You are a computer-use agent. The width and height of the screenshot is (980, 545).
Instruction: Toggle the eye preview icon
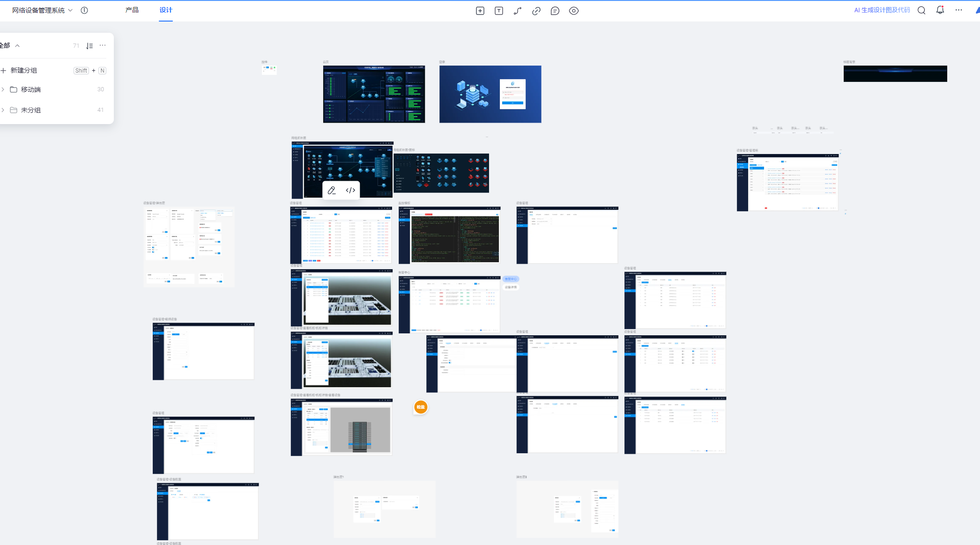pyautogui.click(x=573, y=11)
